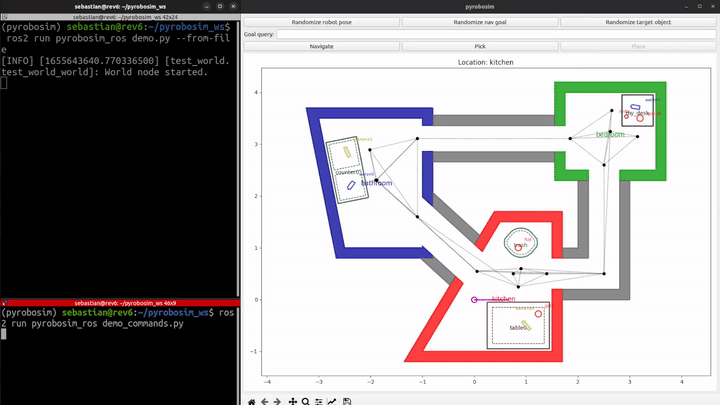Click the pyrobosim window title

pyautogui.click(x=479, y=6)
